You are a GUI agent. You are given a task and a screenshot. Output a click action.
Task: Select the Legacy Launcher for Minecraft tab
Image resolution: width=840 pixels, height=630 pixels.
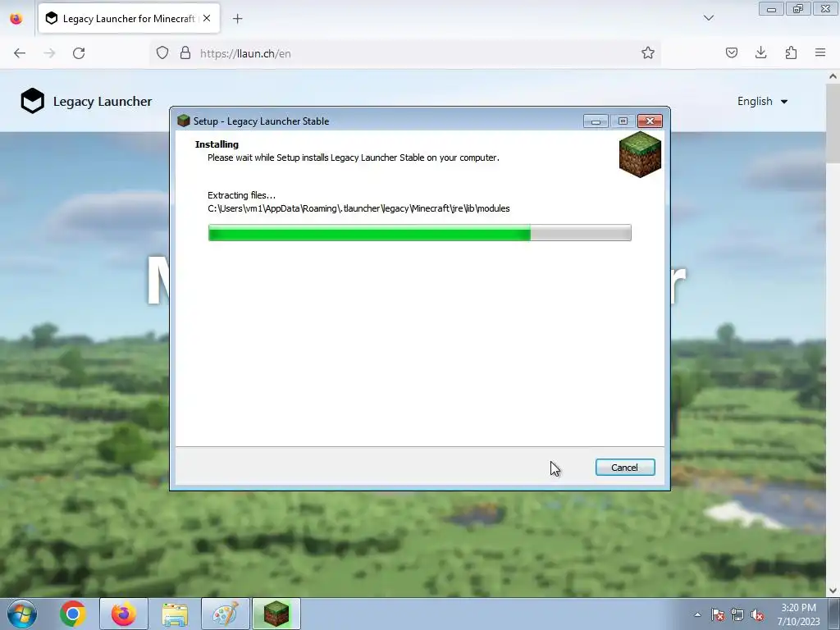(x=129, y=19)
